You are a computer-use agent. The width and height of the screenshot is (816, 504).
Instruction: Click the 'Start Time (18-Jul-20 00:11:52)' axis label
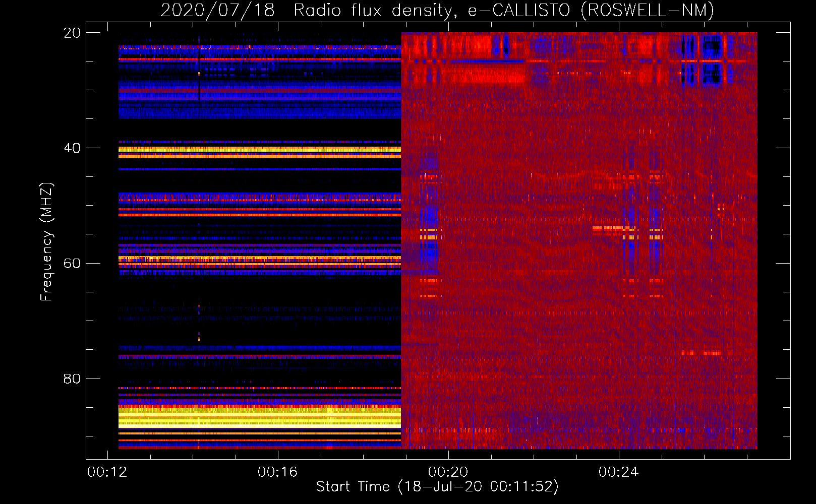point(437,487)
